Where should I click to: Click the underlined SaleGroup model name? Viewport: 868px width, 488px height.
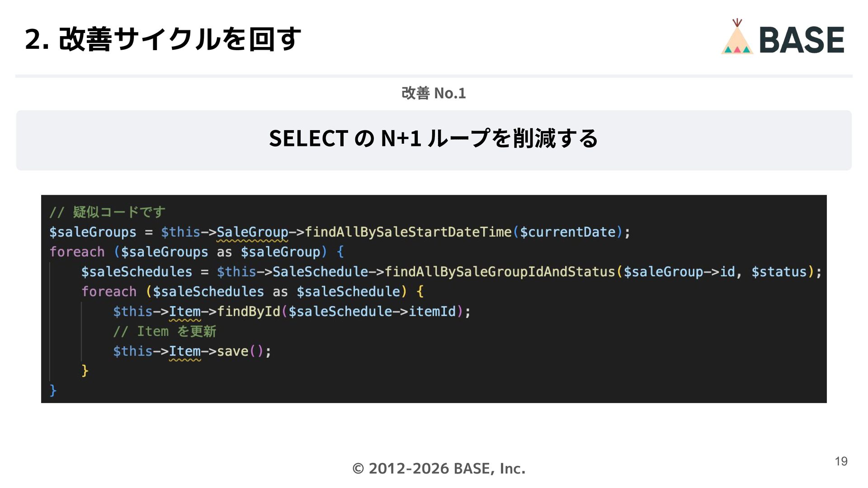[252, 232]
